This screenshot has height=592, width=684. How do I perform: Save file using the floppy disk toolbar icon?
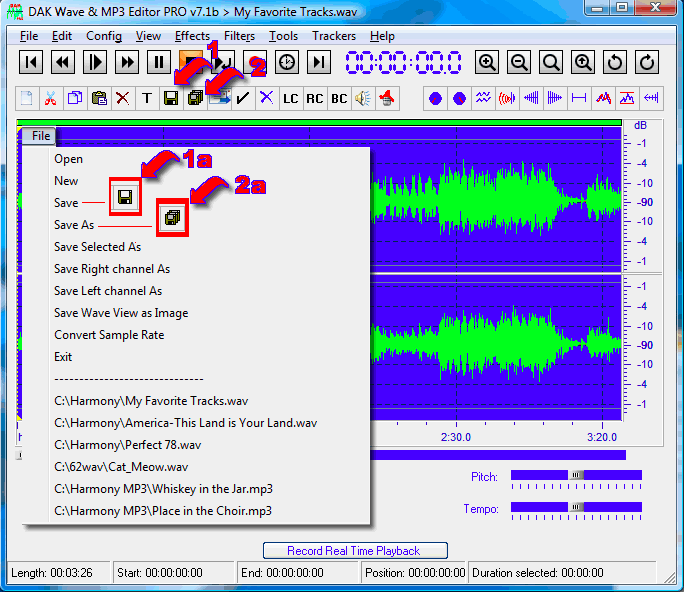coord(171,98)
